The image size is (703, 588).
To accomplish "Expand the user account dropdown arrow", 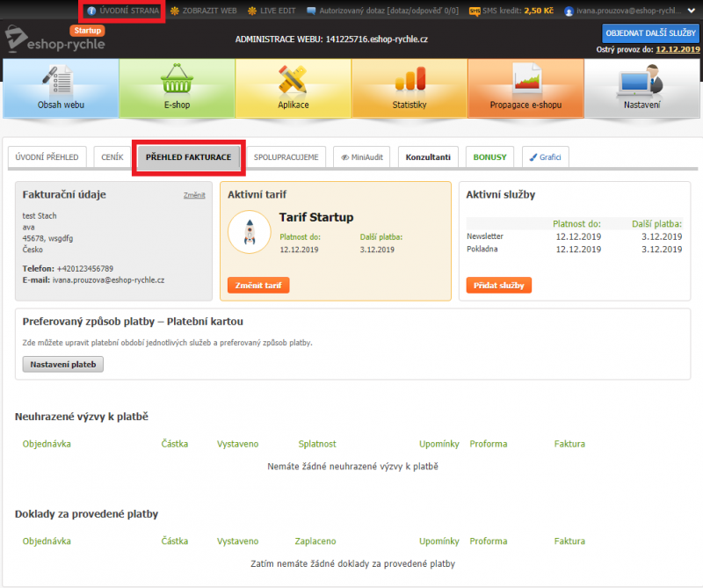I will point(692,11).
